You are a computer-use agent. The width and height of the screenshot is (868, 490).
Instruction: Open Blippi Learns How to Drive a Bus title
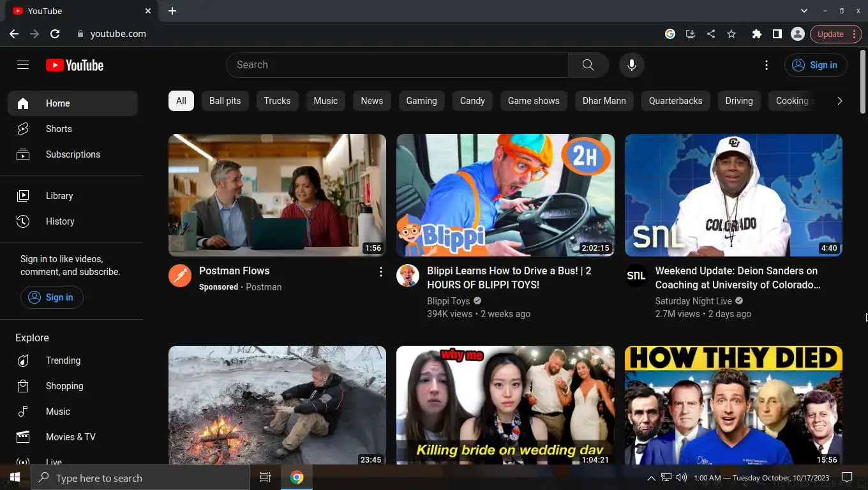509,278
